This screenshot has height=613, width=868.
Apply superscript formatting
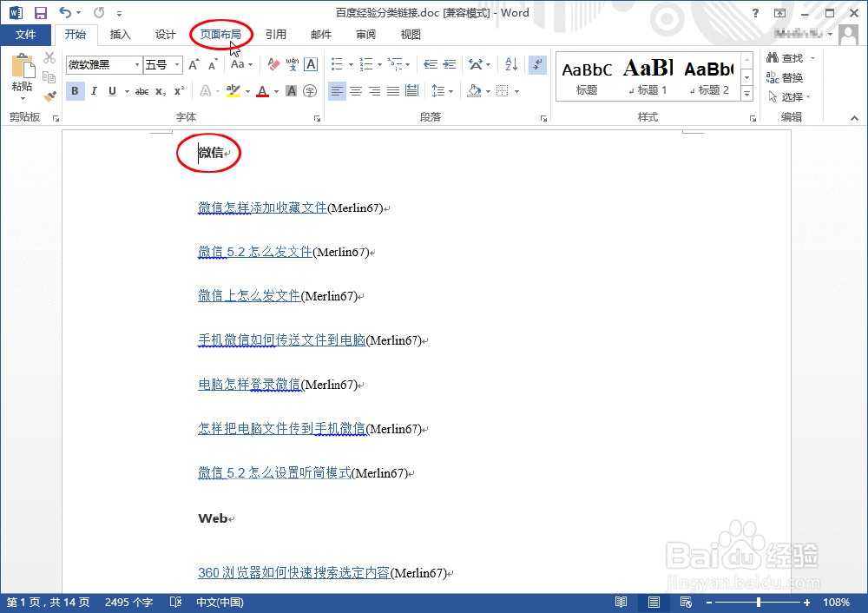(x=179, y=91)
